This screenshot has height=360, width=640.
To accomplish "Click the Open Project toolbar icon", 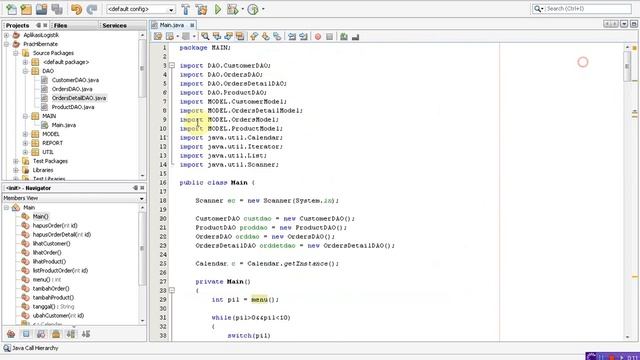I will coord(42,9).
